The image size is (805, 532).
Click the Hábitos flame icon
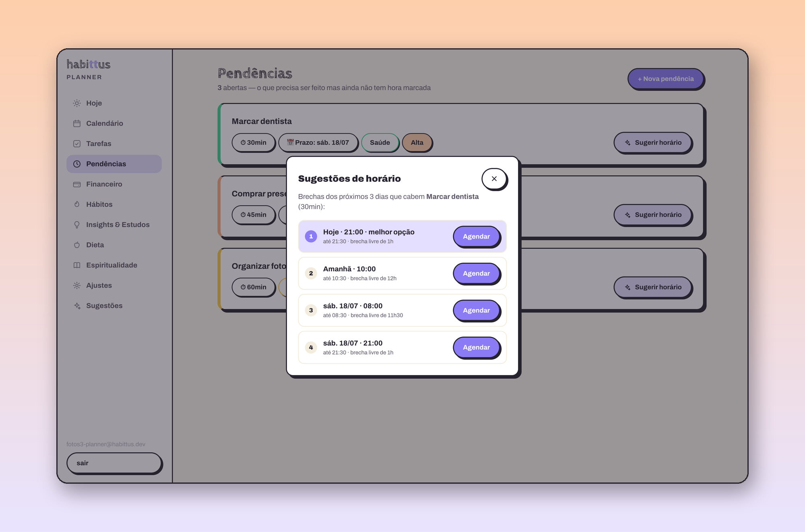[x=77, y=204]
